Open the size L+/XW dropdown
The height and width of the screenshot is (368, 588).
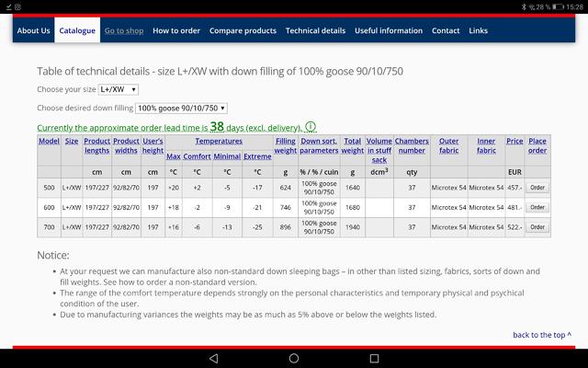tap(119, 89)
